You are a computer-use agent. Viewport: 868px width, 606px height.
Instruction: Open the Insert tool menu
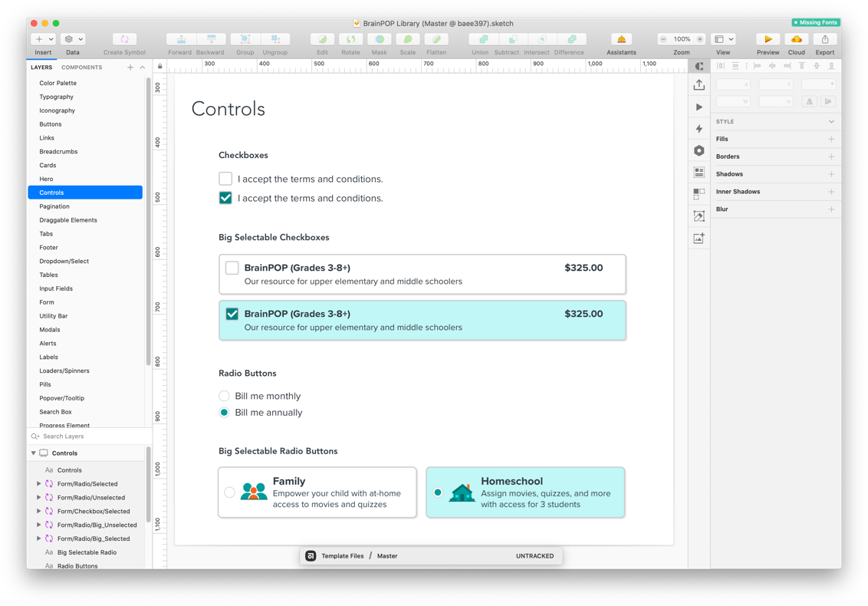(x=43, y=39)
